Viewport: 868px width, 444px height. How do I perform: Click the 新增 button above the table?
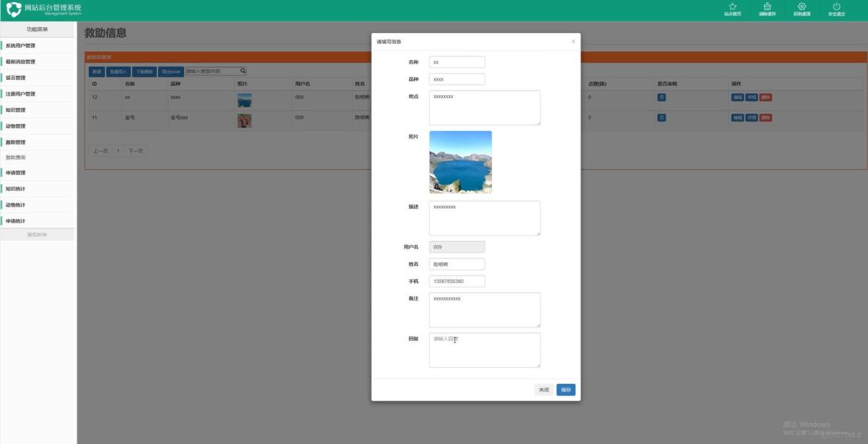pos(96,72)
